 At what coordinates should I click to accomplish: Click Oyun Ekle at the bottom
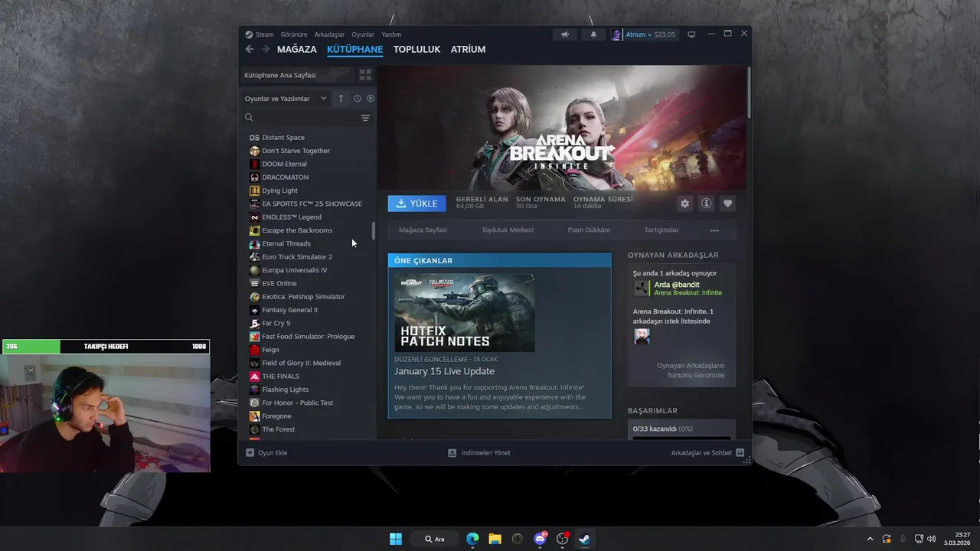266,453
